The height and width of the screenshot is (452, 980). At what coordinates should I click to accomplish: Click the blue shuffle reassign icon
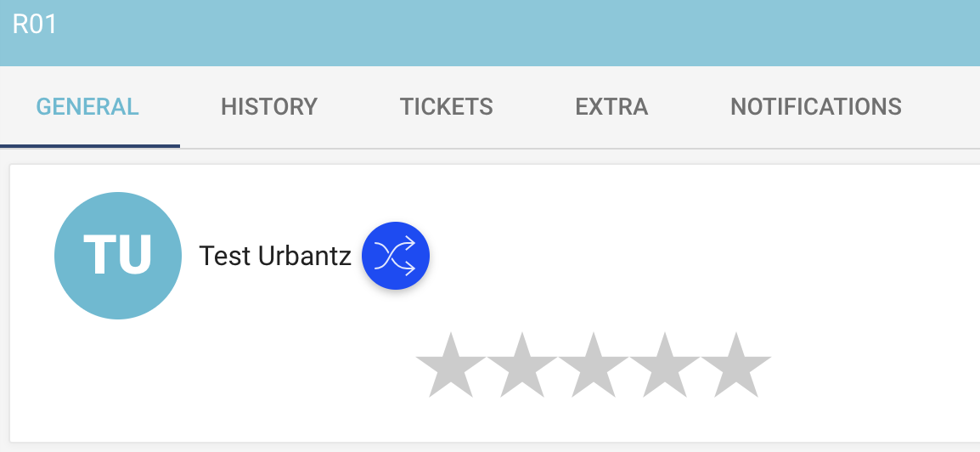click(396, 256)
